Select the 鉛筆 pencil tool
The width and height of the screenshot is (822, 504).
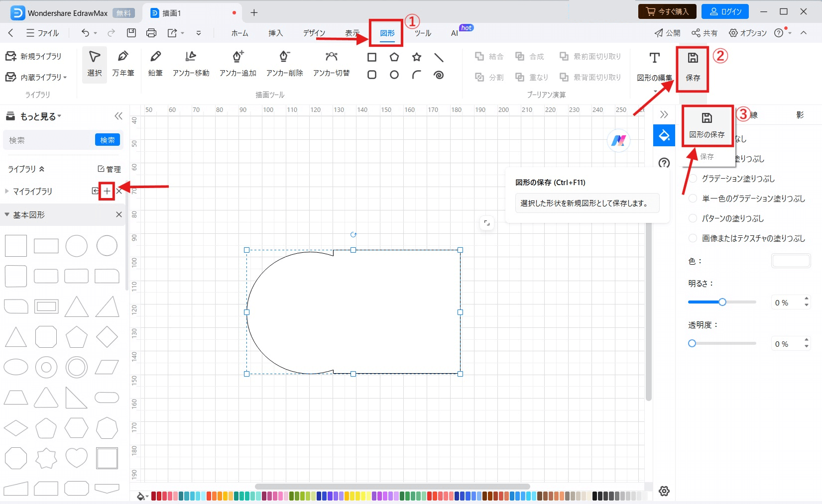(155, 64)
